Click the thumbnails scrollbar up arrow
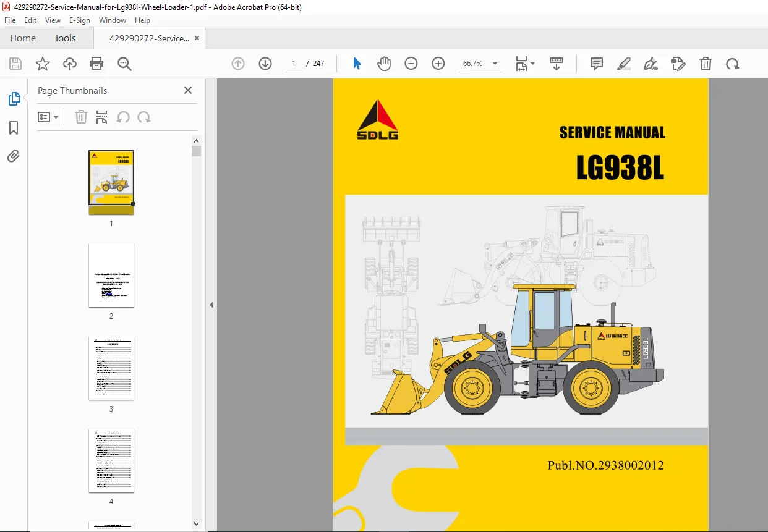Image resolution: width=768 pixels, height=532 pixels. (196, 140)
